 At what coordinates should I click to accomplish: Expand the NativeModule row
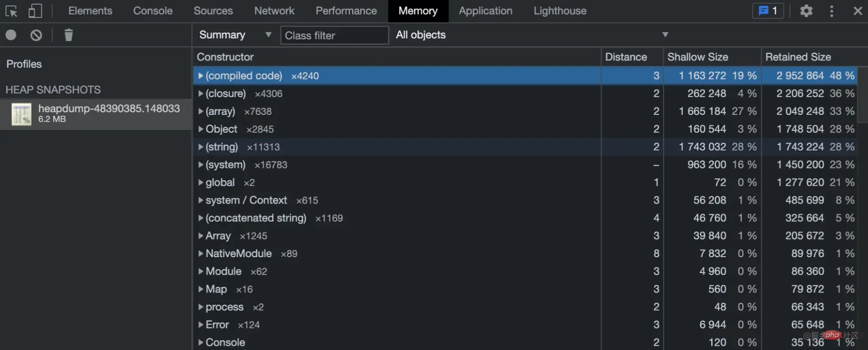[x=200, y=253]
